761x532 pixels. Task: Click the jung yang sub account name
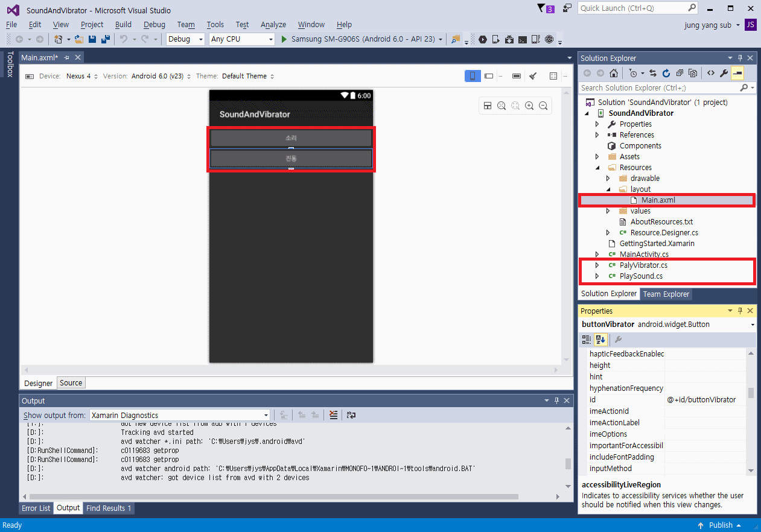707,25
